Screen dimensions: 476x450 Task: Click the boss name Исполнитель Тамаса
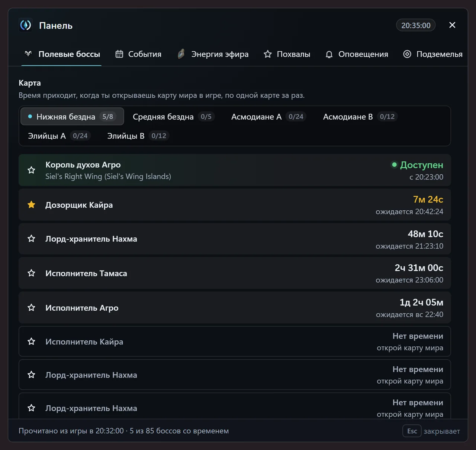pyautogui.click(x=86, y=273)
